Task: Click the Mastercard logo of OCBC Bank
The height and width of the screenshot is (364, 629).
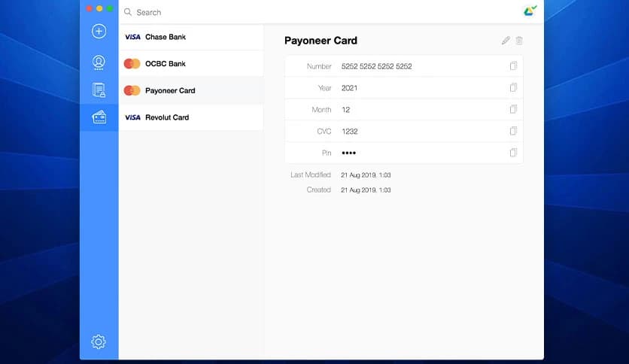Action: click(x=132, y=63)
